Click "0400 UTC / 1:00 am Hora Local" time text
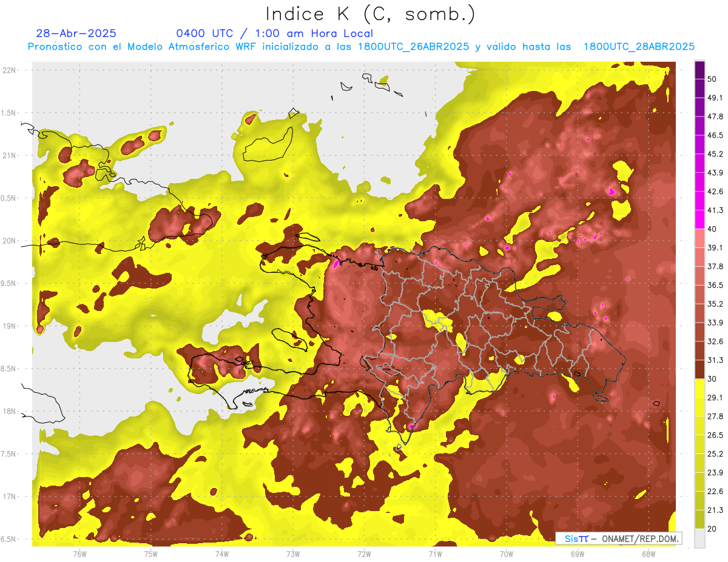The width and height of the screenshot is (728, 562). pos(275,33)
